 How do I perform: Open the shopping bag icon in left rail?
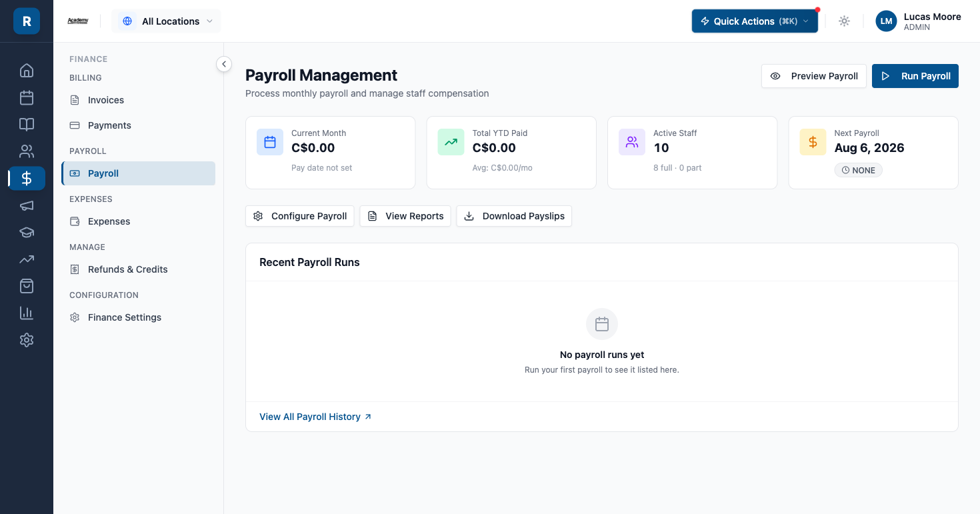tap(27, 286)
